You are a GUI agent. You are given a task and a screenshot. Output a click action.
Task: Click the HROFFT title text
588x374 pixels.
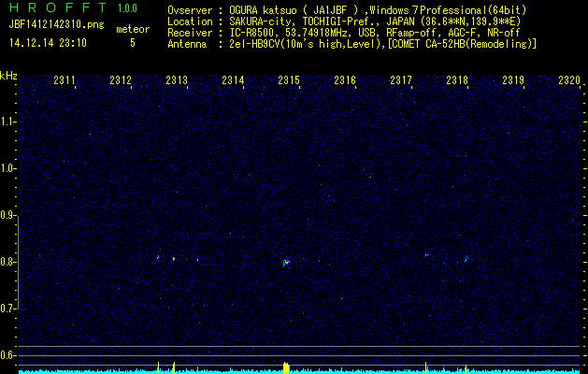58,7
